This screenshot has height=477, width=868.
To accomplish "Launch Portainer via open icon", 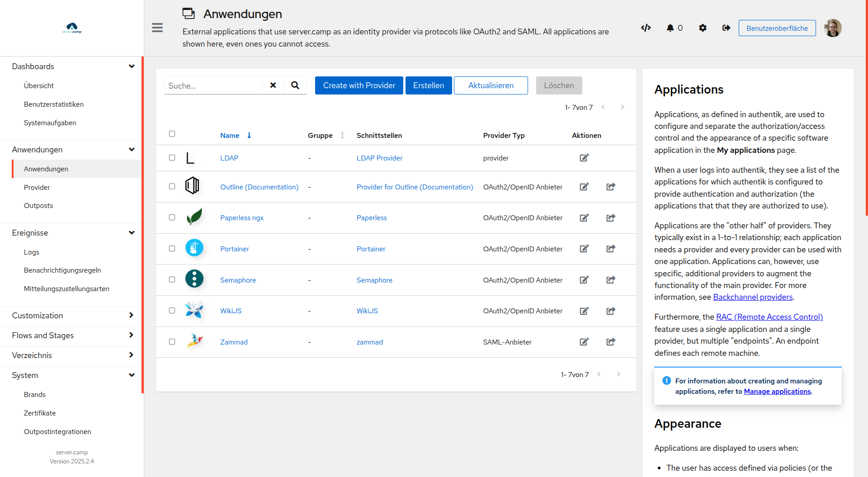I will 611,249.
